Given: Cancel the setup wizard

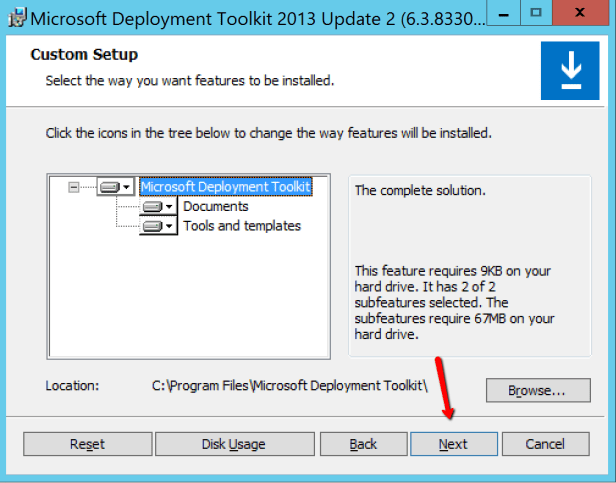Looking at the screenshot, I should point(545,444).
